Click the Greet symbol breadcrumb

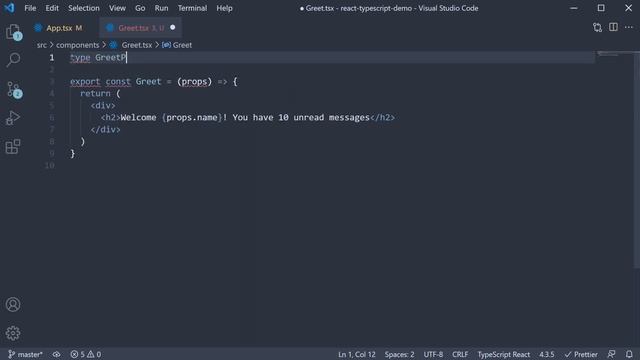177,45
